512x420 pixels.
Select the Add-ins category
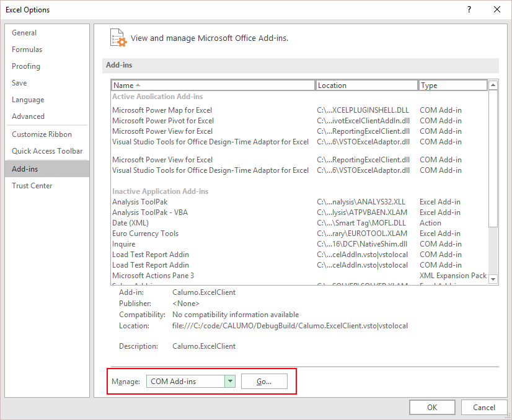point(47,168)
